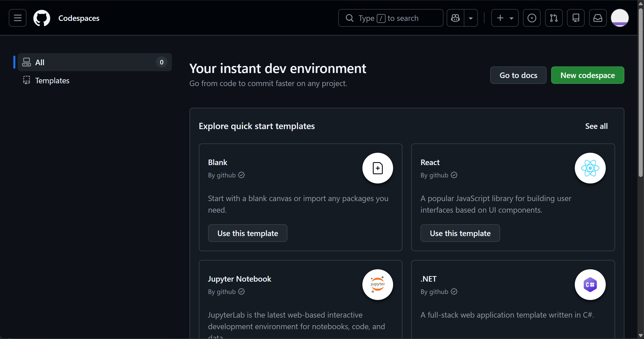The height and width of the screenshot is (339, 644).
Task: Use this template for Blank
Action: click(248, 233)
